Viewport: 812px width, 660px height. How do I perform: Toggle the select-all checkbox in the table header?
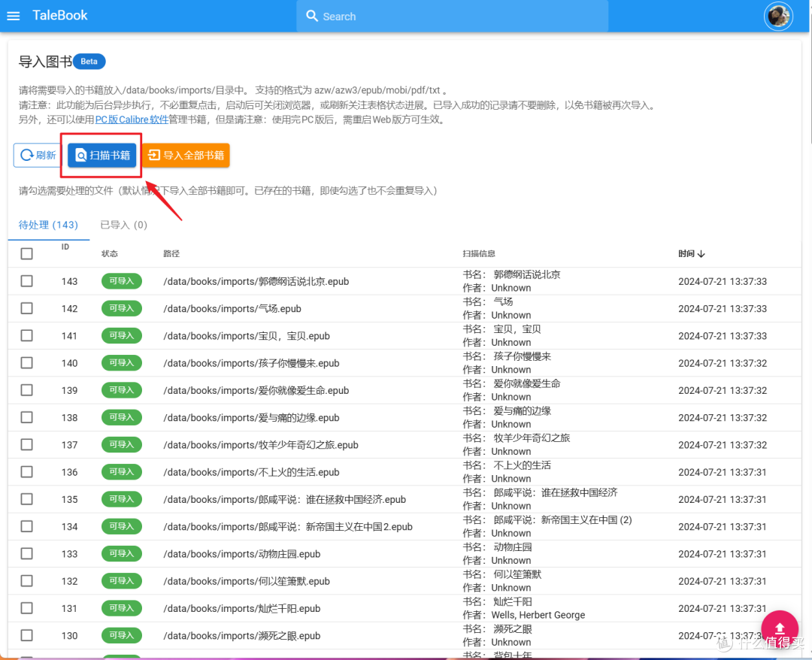pyautogui.click(x=26, y=253)
